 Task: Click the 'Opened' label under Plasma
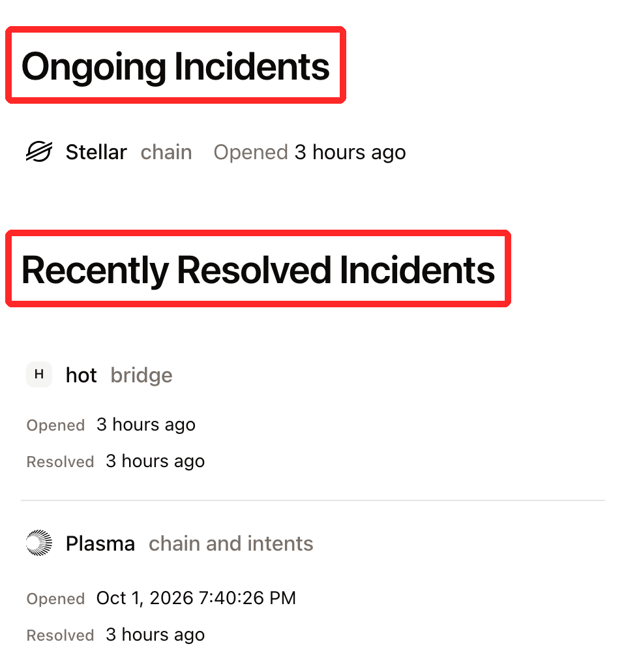[55, 599]
